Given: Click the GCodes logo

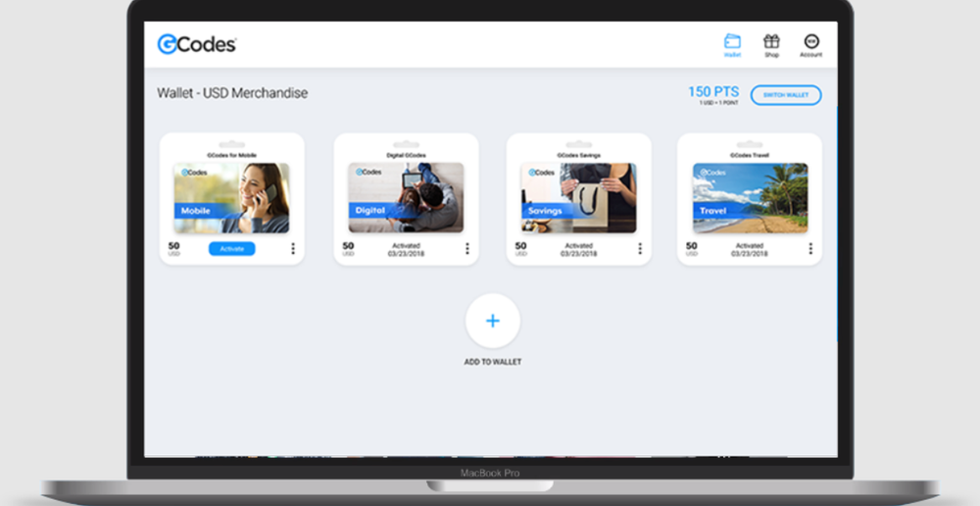Looking at the screenshot, I should click(x=197, y=44).
